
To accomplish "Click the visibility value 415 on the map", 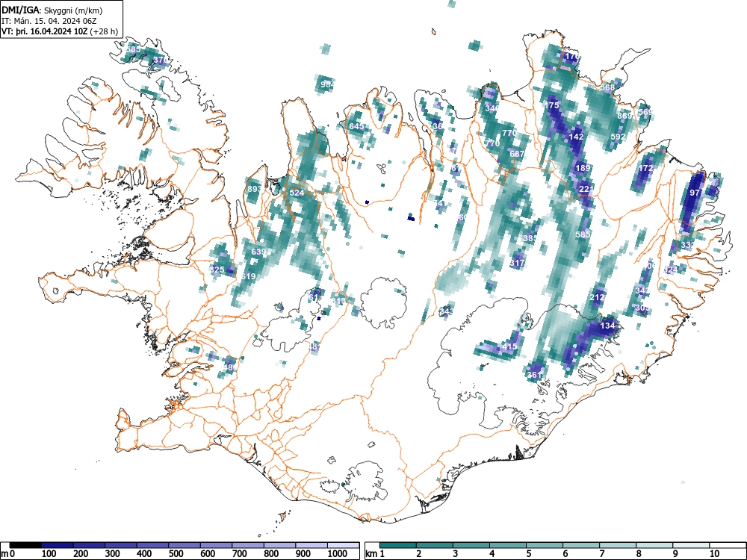I will pos(509,346).
